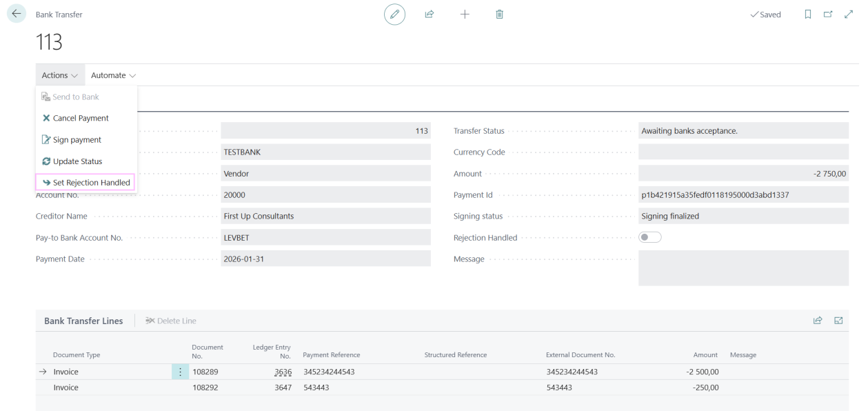Open the page in a new window
This screenshot has height=411, width=868.
[x=829, y=14]
